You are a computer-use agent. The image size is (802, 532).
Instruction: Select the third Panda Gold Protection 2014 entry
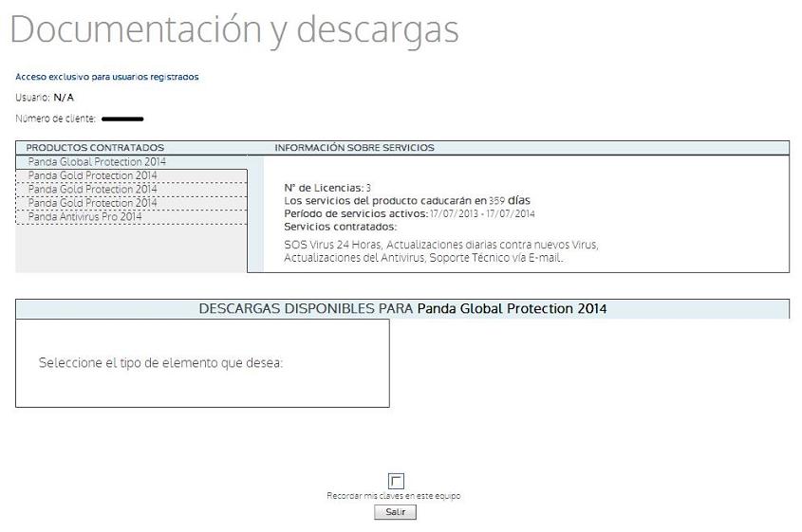(131, 203)
